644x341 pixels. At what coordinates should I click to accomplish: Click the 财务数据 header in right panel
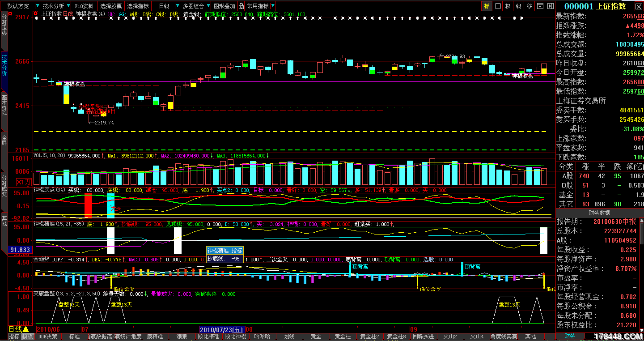pos(599,213)
